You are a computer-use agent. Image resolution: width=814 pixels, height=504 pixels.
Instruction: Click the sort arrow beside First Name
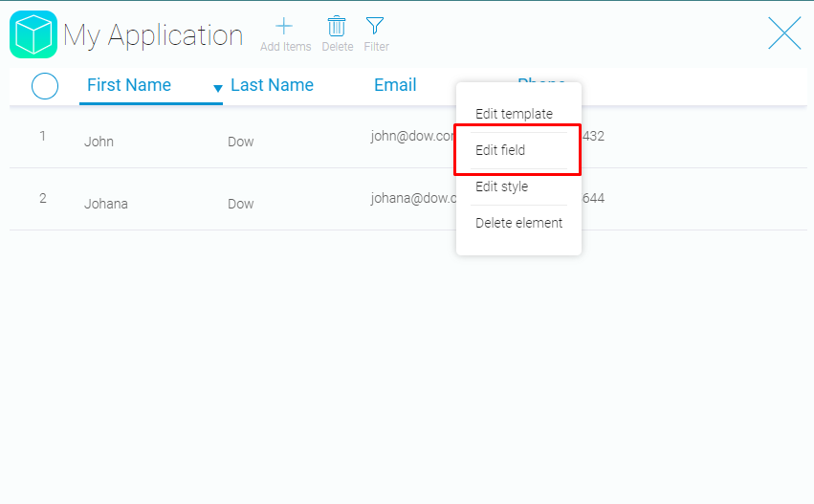click(x=217, y=88)
